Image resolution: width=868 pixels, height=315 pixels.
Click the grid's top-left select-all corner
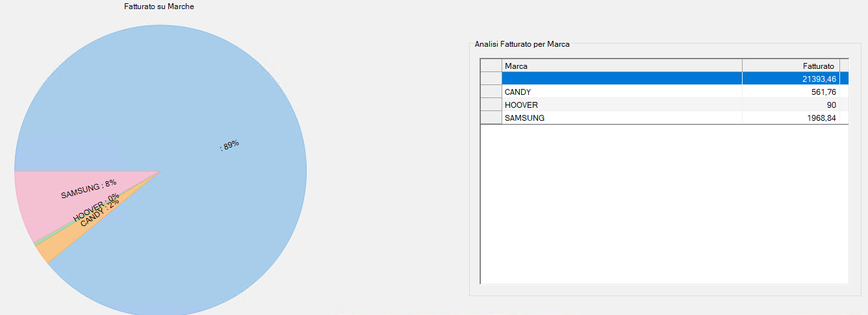point(491,66)
